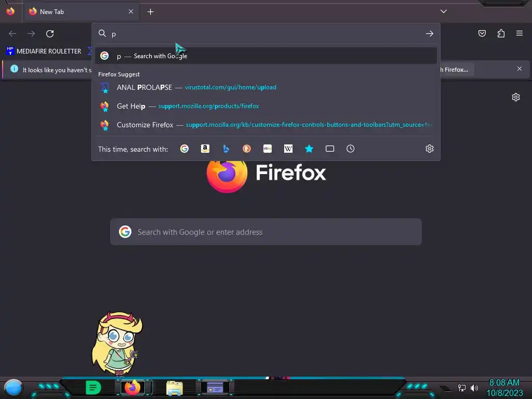Viewport: 532px width, 399px height.
Task: Click the Back navigation arrow
Action: [12, 34]
